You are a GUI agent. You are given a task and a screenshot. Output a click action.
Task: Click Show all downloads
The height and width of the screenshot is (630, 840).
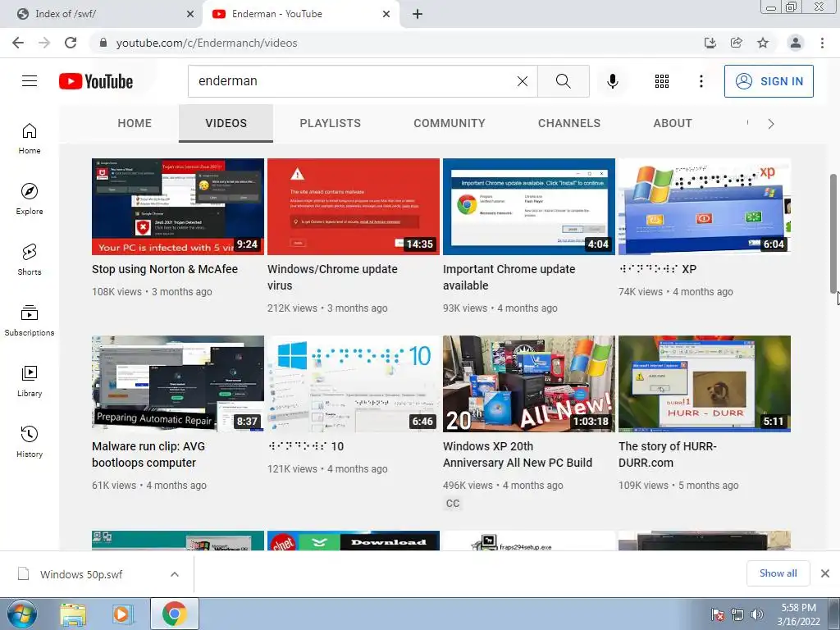pos(778,573)
